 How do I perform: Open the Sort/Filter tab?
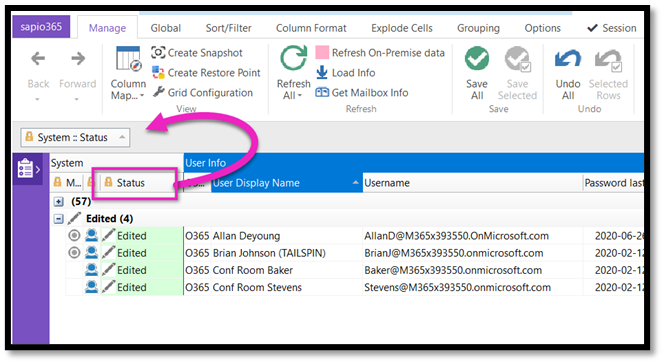[x=228, y=28]
